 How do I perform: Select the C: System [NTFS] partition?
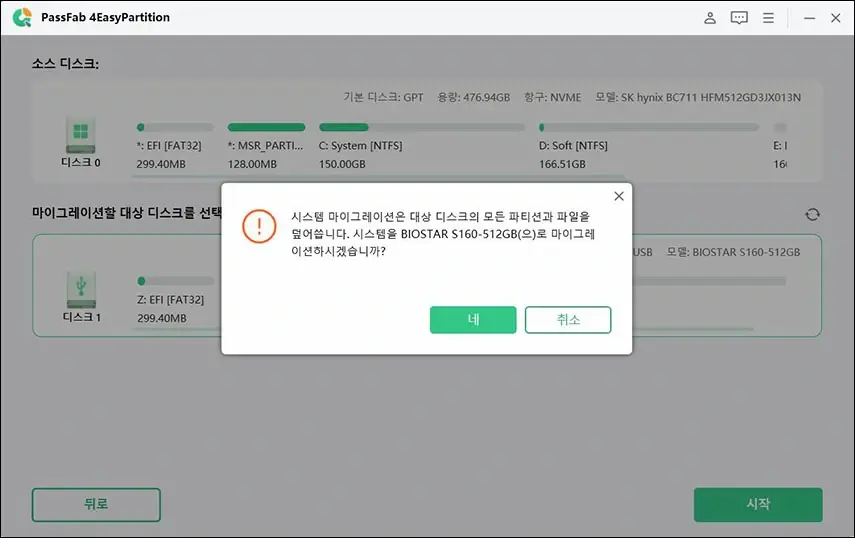tap(360, 146)
